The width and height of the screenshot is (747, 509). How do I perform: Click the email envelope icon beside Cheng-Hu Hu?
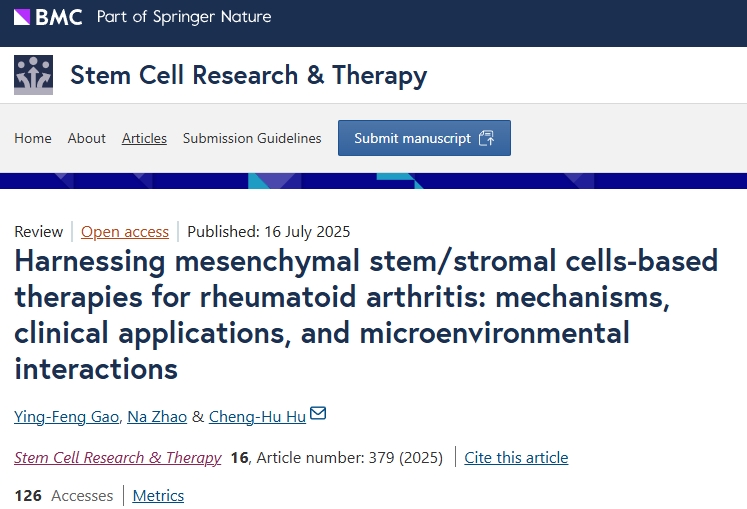318,414
